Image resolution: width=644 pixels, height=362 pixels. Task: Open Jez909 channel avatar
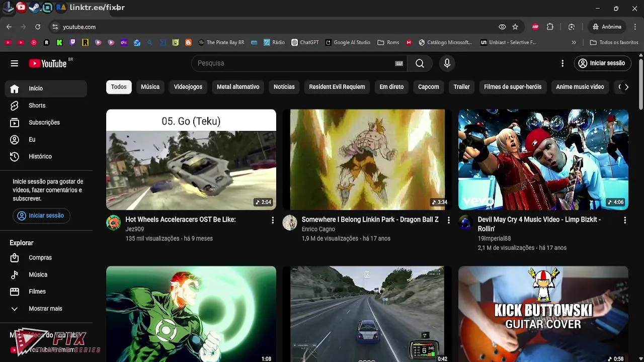point(114,223)
